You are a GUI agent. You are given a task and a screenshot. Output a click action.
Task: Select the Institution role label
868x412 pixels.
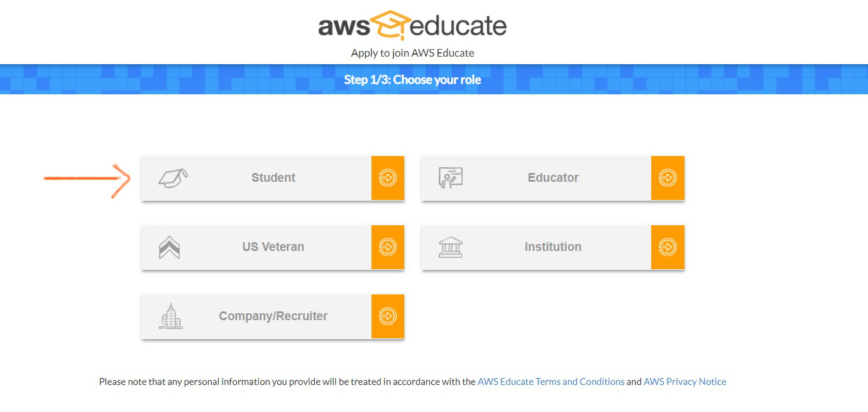point(553,247)
